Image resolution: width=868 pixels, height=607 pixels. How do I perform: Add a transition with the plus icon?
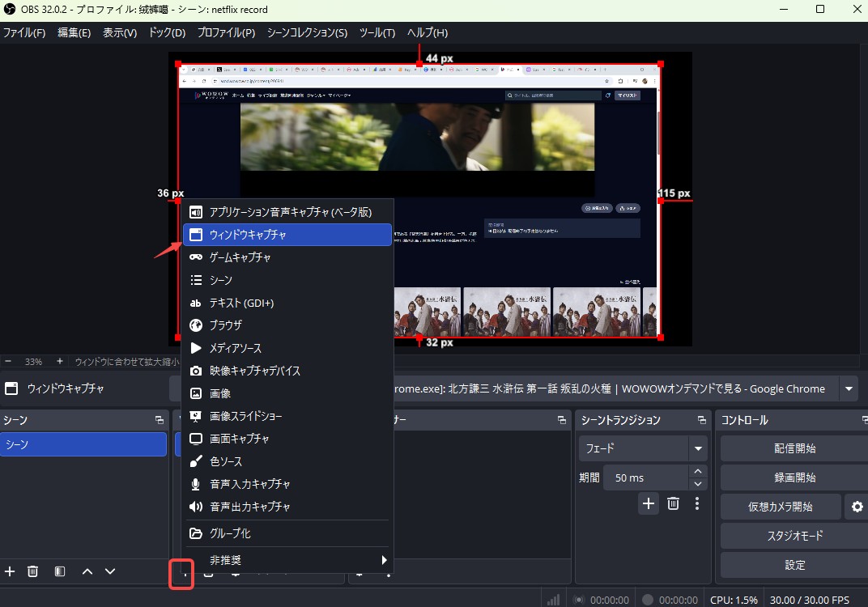coord(648,503)
